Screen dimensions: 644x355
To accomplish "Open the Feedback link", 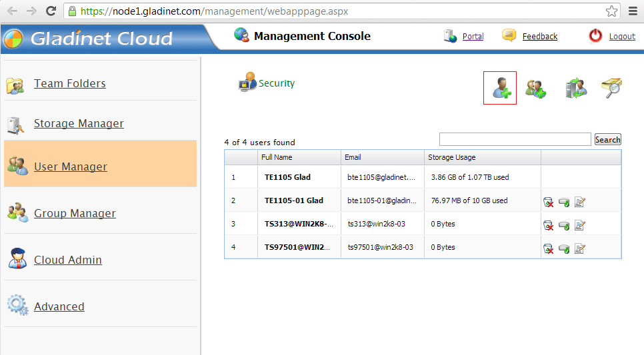I will click(540, 36).
